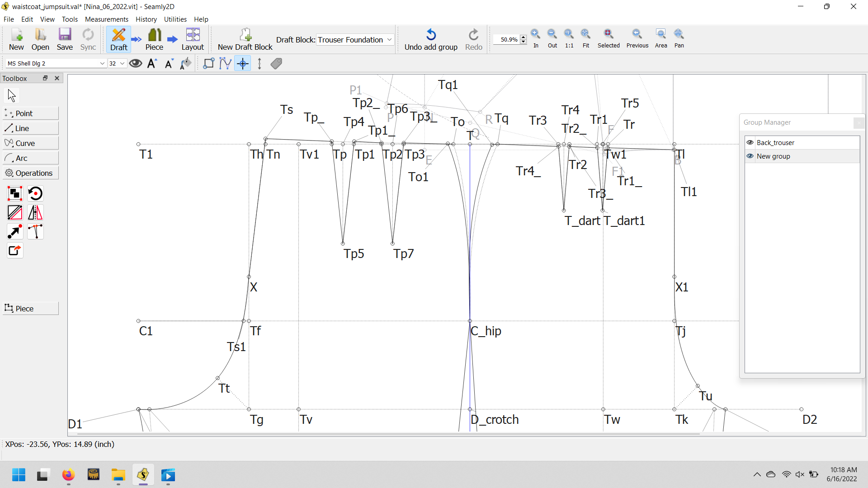Hide the Back_trouser group
This screenshot has height=488, width=868.
pos(750,142)
